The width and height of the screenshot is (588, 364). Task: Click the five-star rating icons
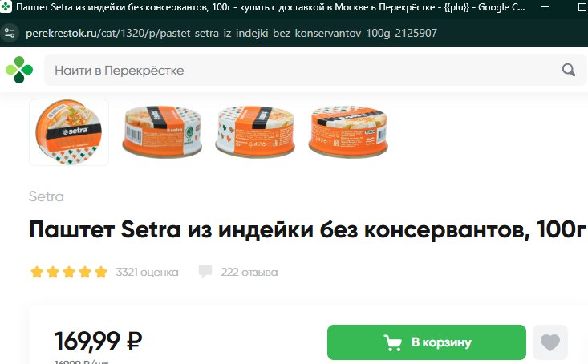tap(69, 272)
